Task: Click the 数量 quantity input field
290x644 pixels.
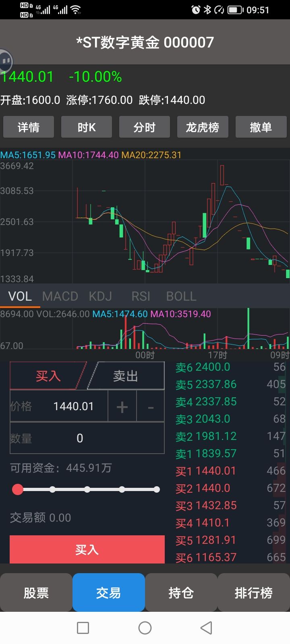Action: [x=87, y=438]
